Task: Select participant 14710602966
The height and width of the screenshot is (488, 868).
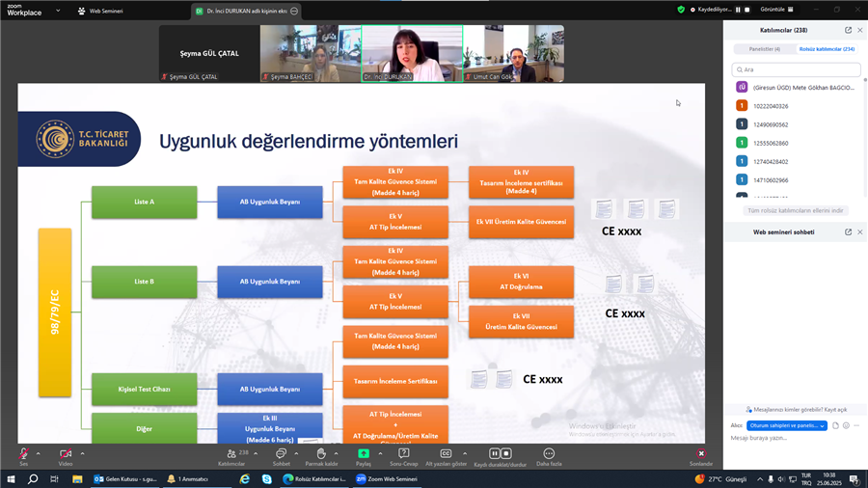Action: [x=796, y=179]
